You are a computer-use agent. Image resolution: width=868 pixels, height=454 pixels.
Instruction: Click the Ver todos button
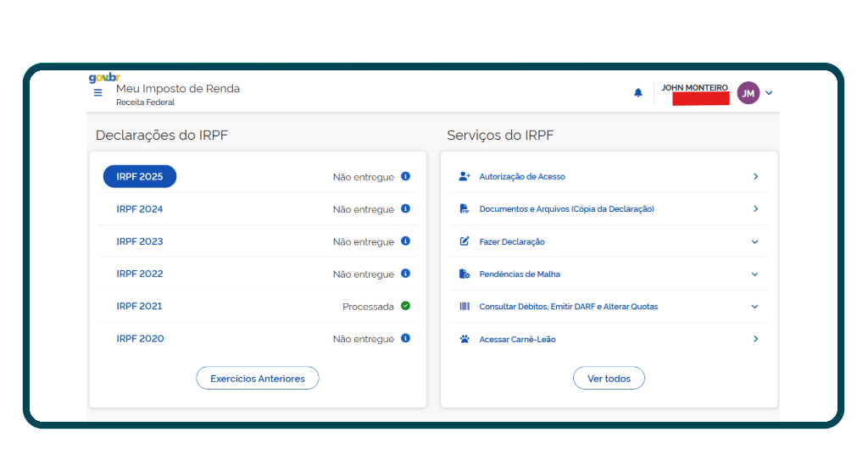pos(609,379)
